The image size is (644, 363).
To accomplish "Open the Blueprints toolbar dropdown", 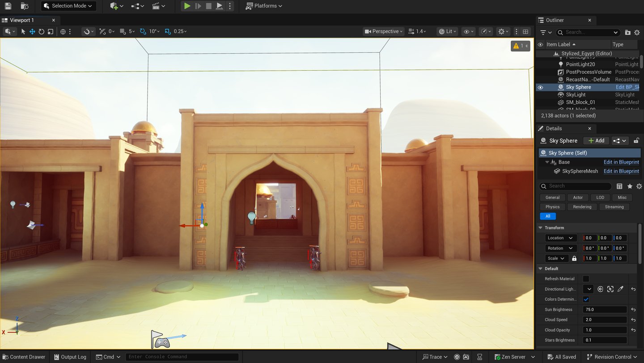I will (137, 6).
